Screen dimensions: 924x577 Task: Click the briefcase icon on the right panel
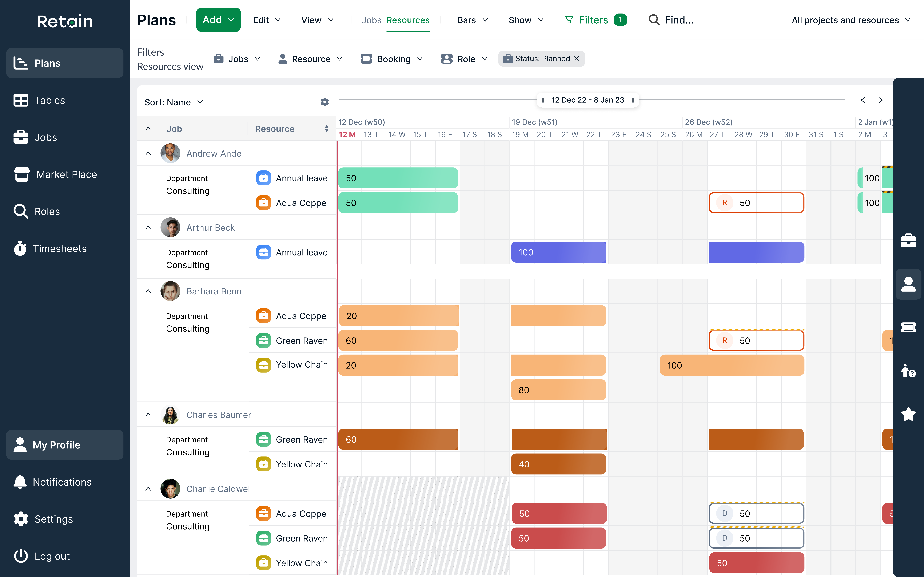coord(909,240)
